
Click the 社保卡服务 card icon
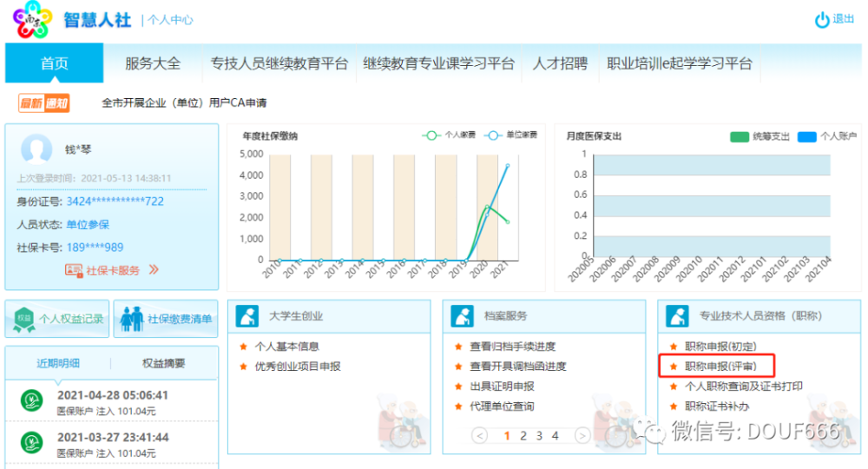pos(74,270)
